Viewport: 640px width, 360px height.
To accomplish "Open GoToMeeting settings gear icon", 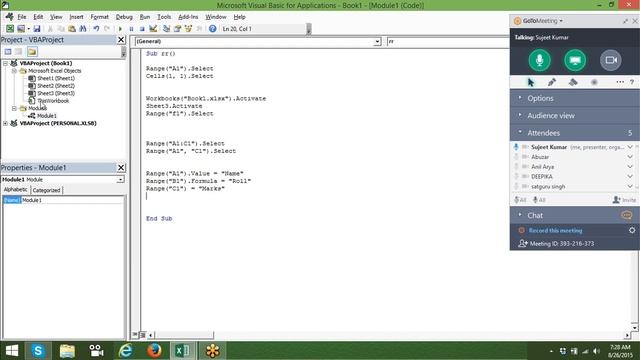I will pyautogui.click(x=632, y=230).
